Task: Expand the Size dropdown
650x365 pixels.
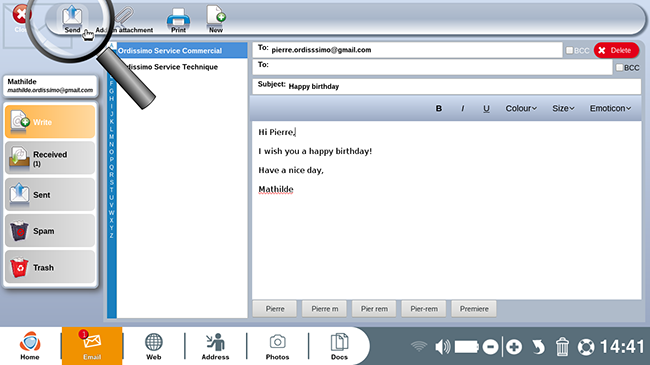Action: click(563, 108)
